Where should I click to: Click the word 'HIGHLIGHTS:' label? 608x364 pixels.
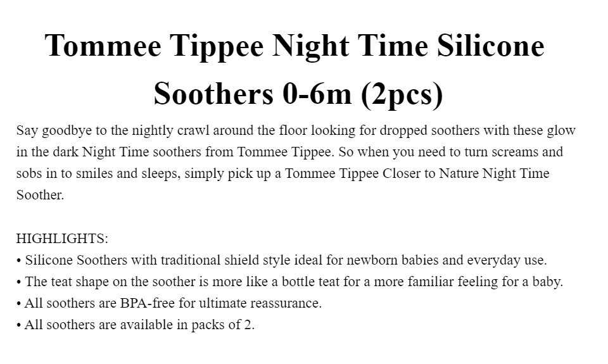(x=62, y=239)
